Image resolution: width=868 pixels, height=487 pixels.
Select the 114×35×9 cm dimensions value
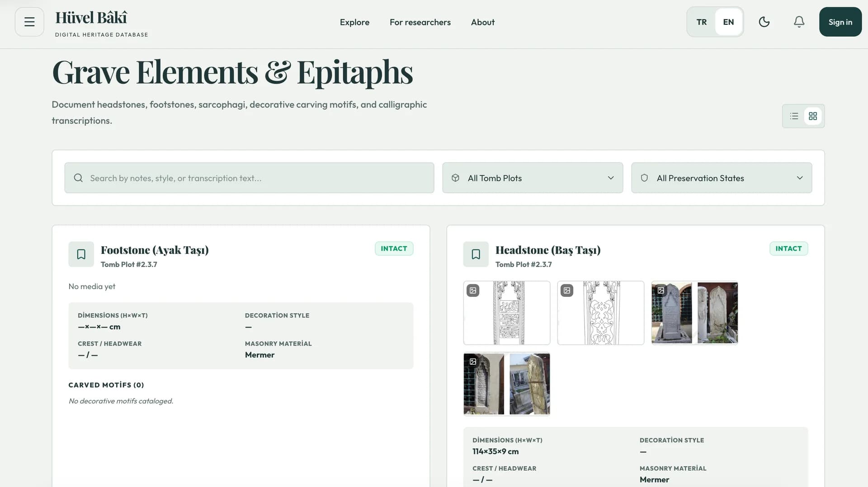(495, 451)
